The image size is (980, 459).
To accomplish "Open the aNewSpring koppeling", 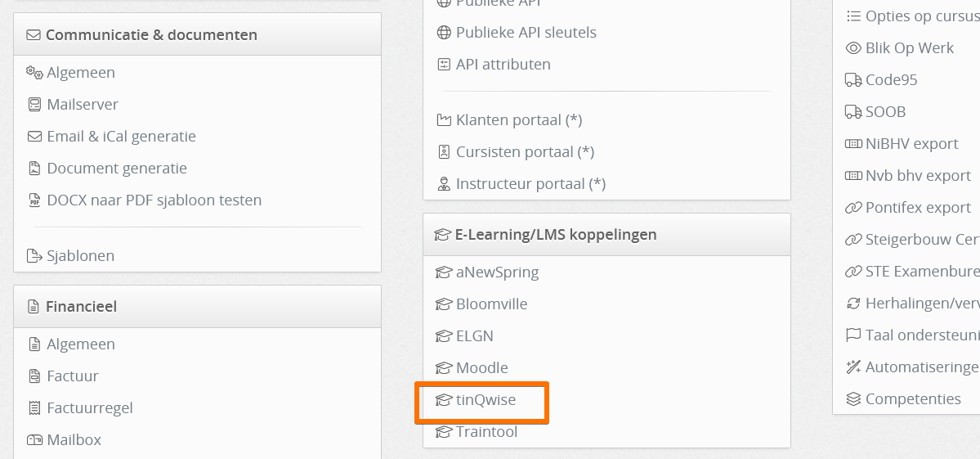I will pos(497,272).
